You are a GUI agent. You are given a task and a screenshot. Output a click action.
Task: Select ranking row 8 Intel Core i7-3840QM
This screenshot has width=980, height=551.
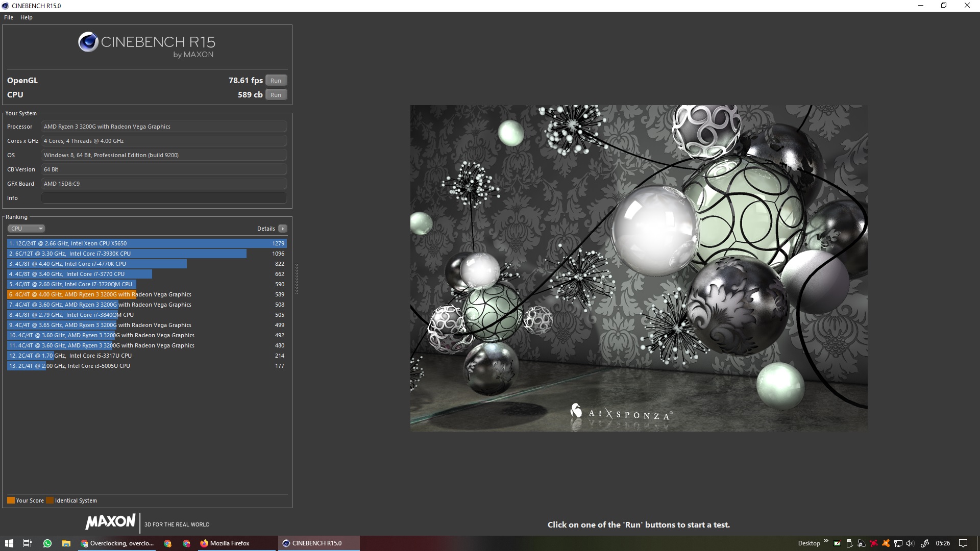point(147,315)
